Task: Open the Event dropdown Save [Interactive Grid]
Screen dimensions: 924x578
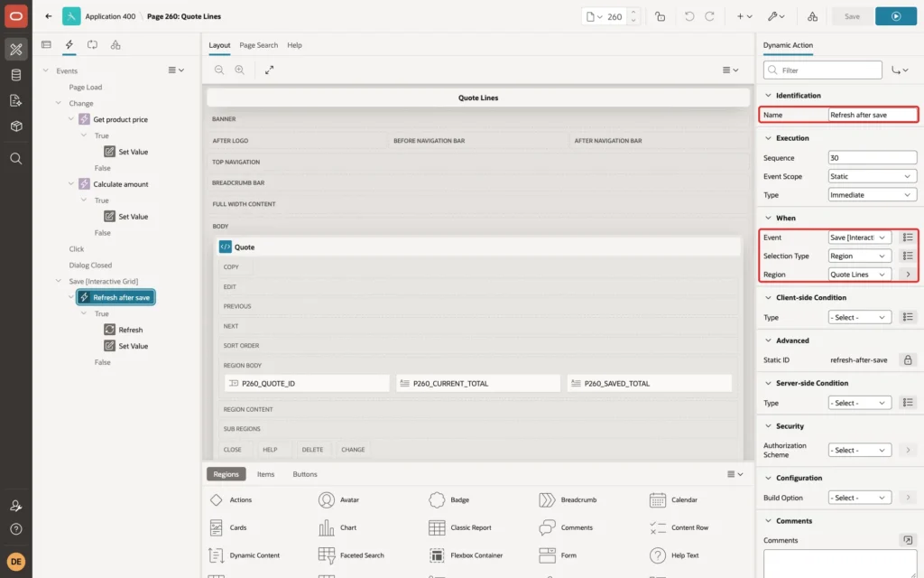Action: tap(859, 238)
